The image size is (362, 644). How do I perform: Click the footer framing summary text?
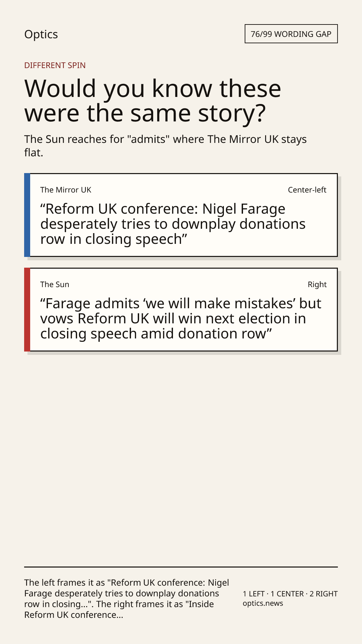(127, 599)
